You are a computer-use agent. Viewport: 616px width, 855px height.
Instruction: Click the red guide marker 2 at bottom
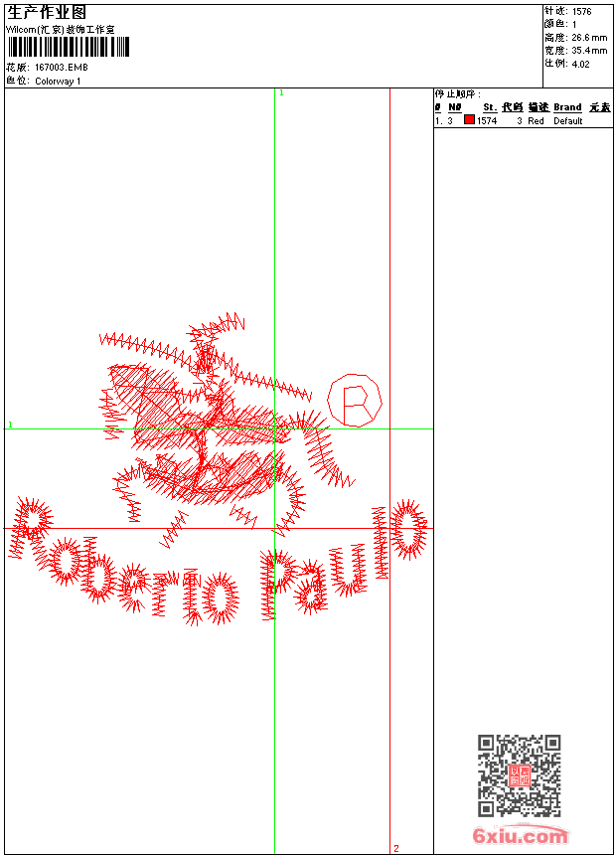coord(396,848)
